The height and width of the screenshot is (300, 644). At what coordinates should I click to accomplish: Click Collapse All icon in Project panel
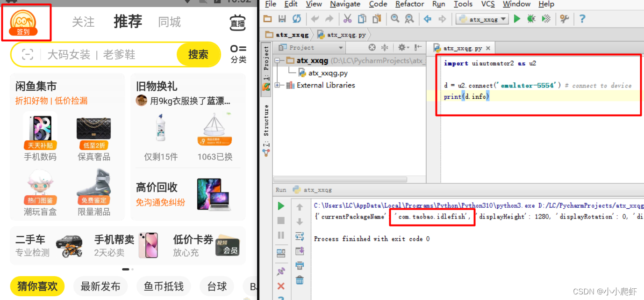point(385,47)
